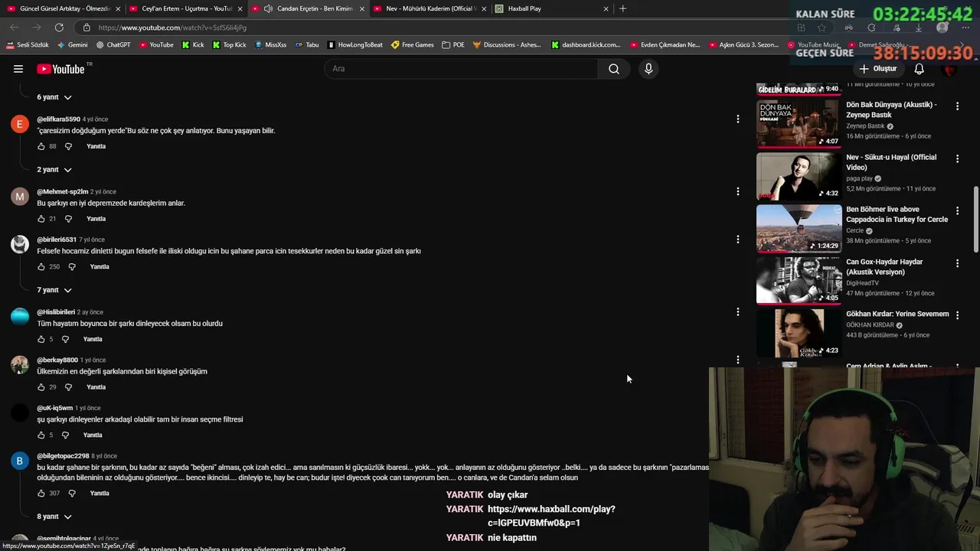Open @bilgetopac2298 channel link
This screenshot has height=551, width=980.
(x=63, y=456)
